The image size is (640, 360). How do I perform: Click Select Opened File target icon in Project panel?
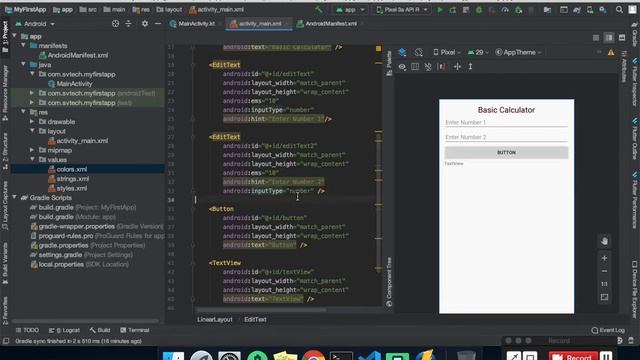click(116, 24)
